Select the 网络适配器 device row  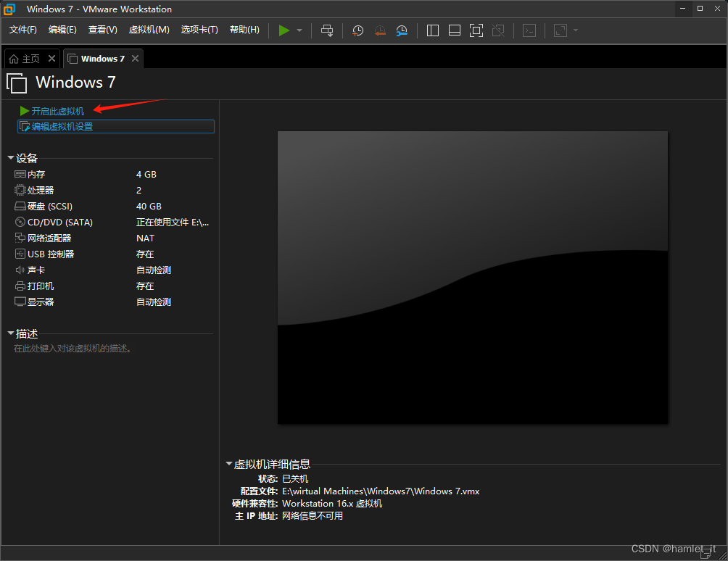click(113, 238)
